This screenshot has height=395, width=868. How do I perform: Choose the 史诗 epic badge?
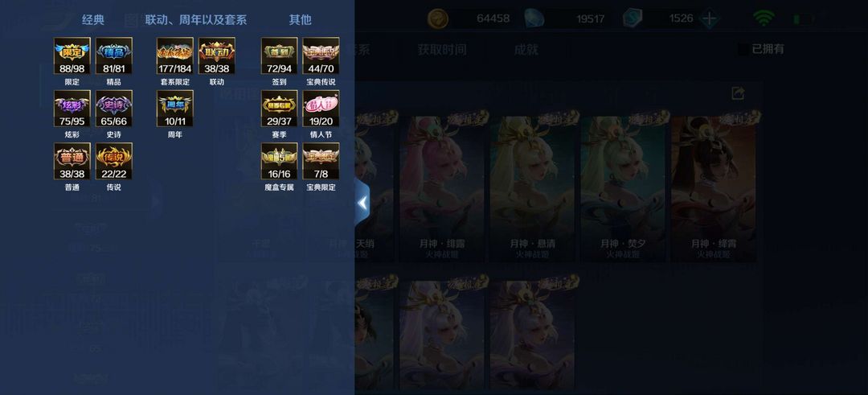114,109
